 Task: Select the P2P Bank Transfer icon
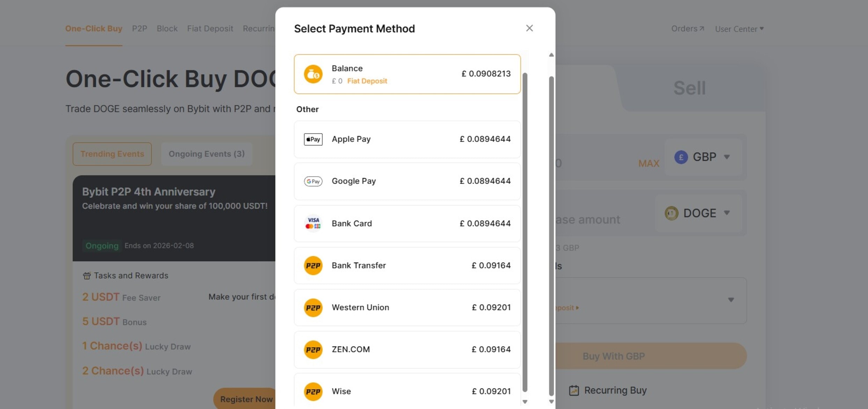click(x=313, y=265)
